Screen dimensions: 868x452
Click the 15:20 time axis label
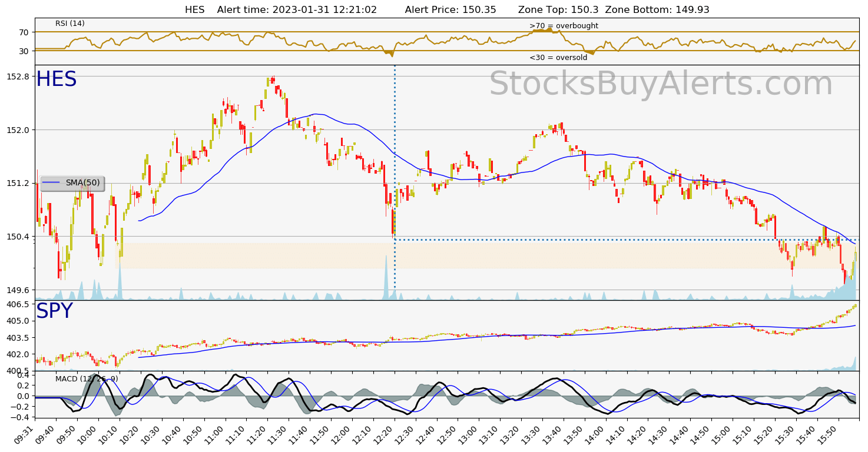click(764, 433)
